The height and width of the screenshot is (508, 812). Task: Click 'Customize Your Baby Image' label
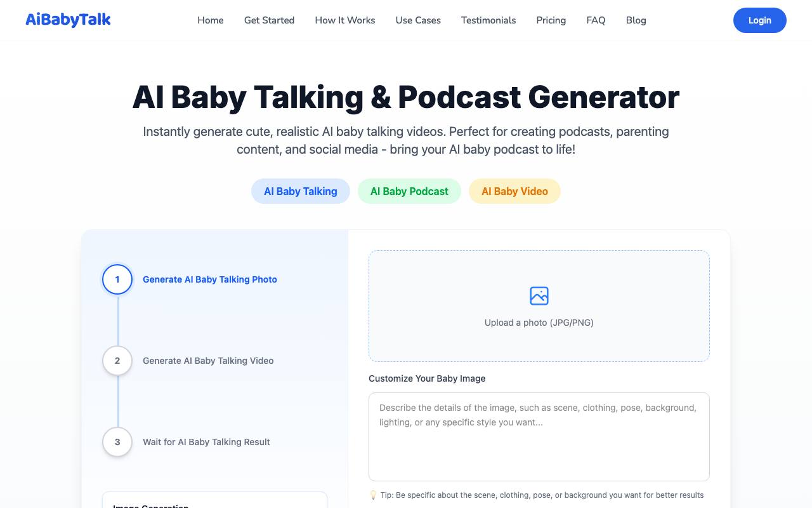(x=427, y=378)
